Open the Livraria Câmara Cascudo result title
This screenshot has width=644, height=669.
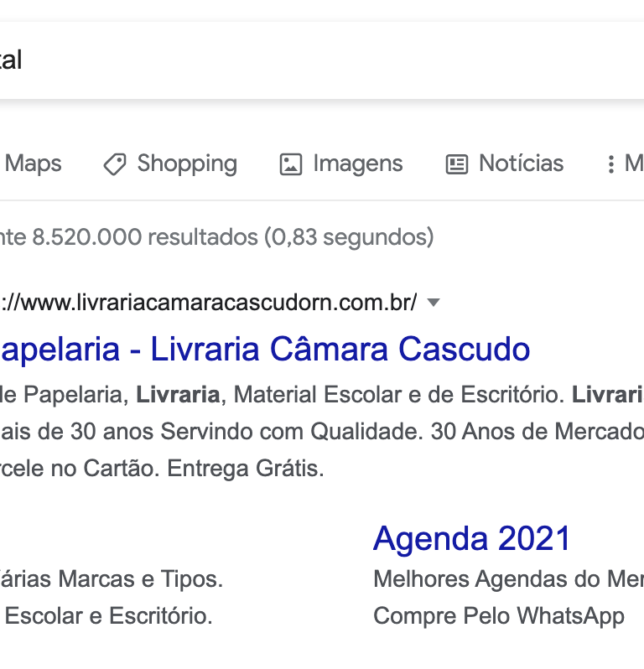[265, 350]
